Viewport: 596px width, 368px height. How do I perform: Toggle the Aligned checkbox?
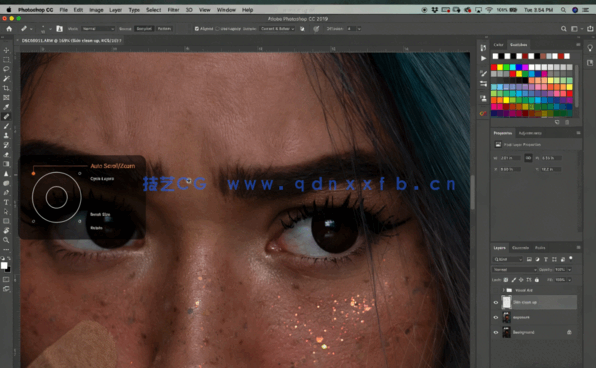(x=197, y=29)
